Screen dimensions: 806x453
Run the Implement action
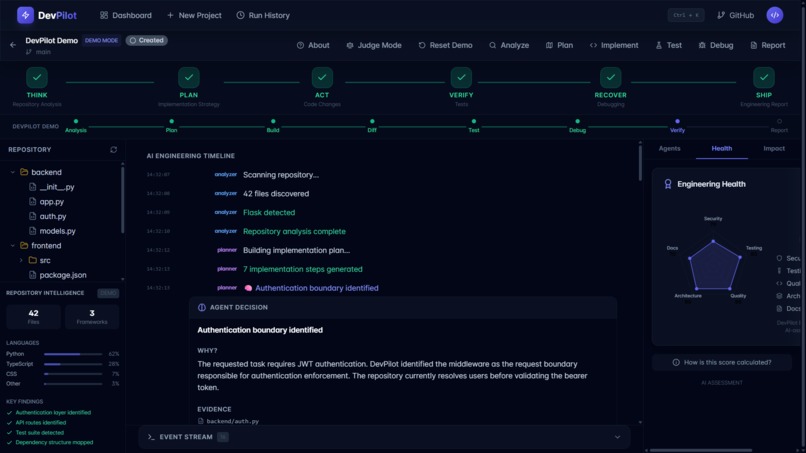coord(614,45)
